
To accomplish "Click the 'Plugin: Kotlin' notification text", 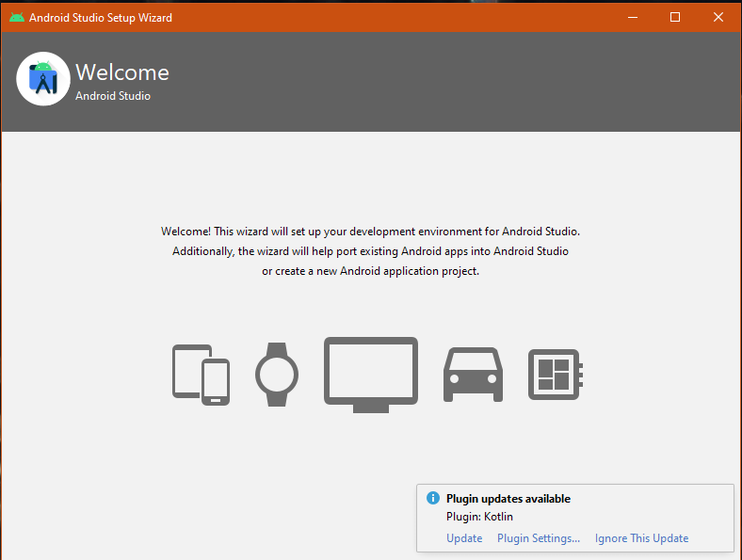I will coord(479,517).
